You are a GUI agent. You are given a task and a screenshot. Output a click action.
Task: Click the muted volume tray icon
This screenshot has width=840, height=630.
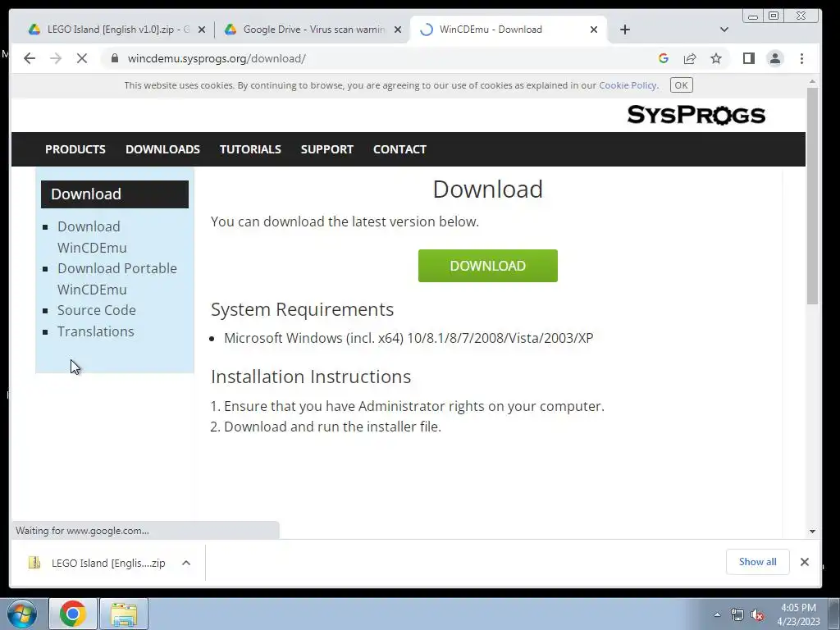tap(757, 614)
